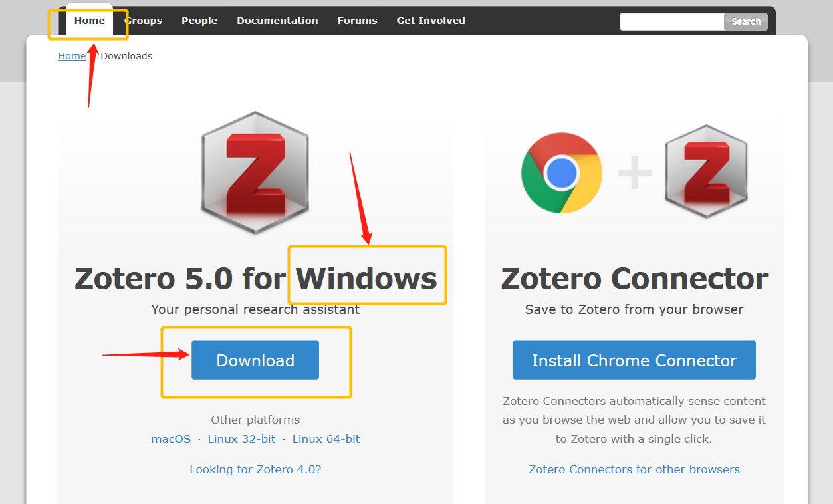
Task: Click the Chrome browser logo
Action: coord(562,173)
